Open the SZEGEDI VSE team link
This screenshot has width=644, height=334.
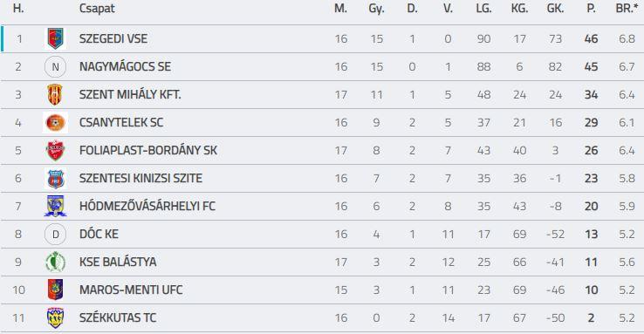tap(113, 38)
